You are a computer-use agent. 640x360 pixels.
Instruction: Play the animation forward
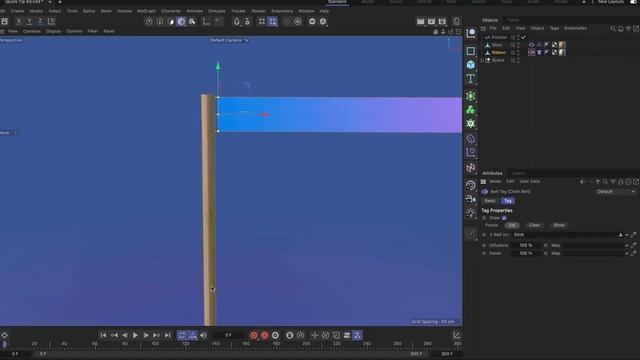coord(135,335)
